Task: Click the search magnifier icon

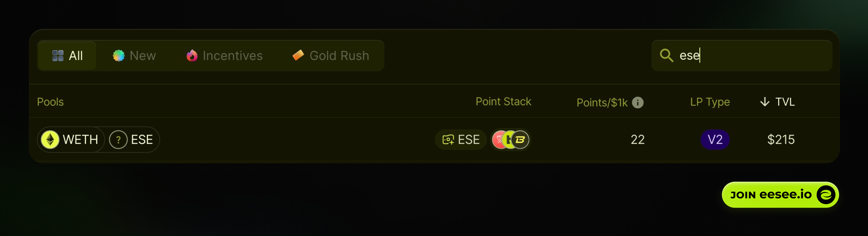Action: coord(666,55)
